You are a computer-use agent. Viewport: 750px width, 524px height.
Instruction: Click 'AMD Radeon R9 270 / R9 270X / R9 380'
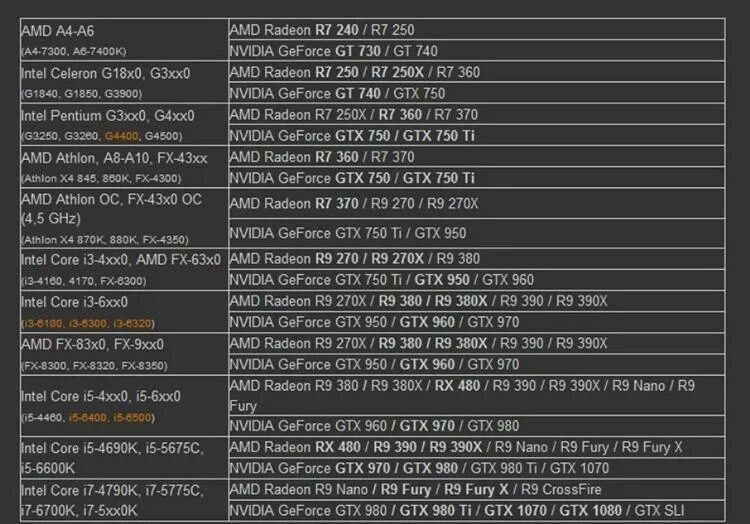tap(477, 259)
